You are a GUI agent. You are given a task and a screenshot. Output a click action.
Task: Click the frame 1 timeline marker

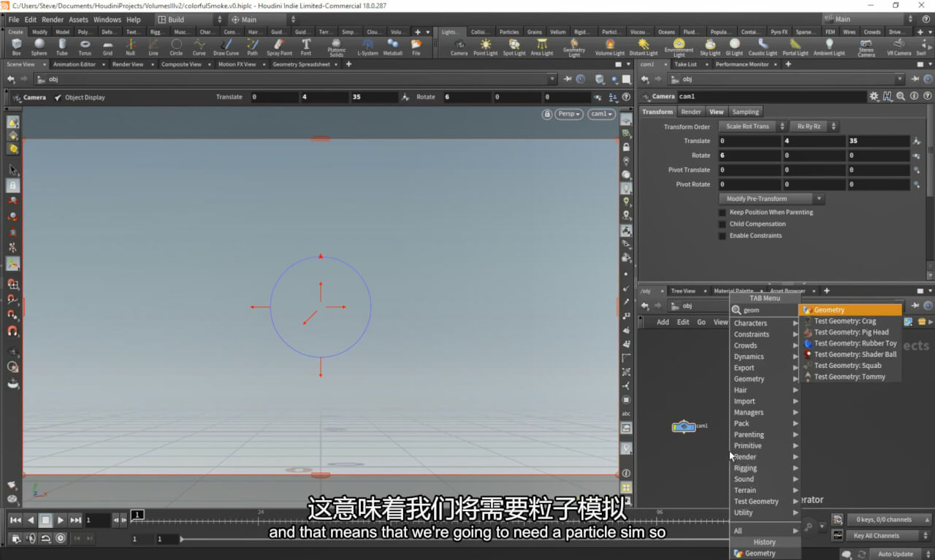(137, 515)
